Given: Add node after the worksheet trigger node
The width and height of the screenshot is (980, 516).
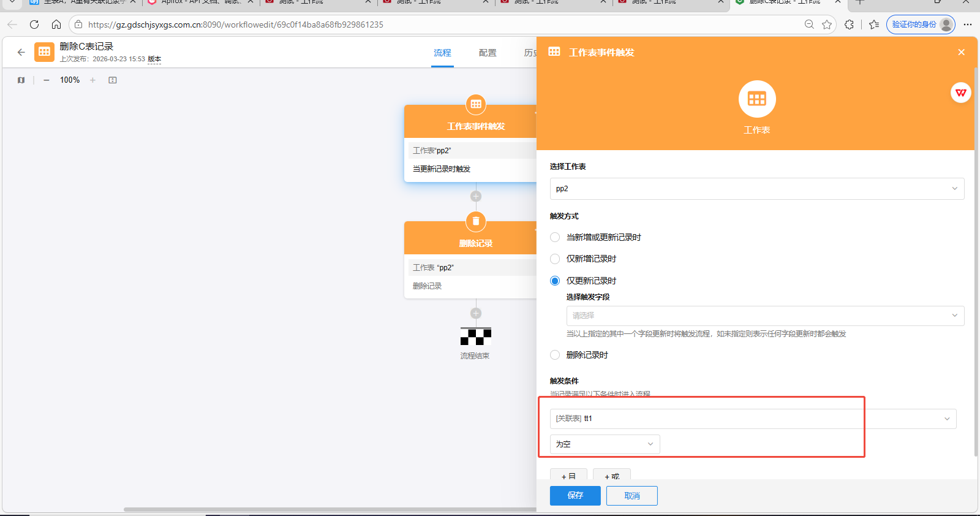Looking at the screenshot, I should [x=476, y=197].
